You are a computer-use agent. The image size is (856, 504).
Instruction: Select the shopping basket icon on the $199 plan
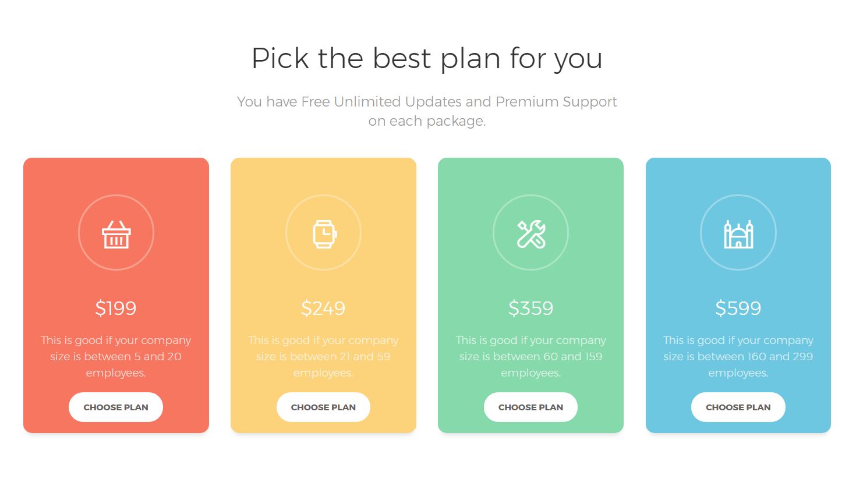[116, 232]
